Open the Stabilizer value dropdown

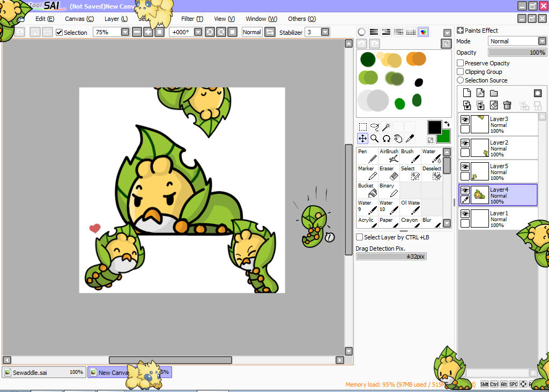[x=325, y=32]
